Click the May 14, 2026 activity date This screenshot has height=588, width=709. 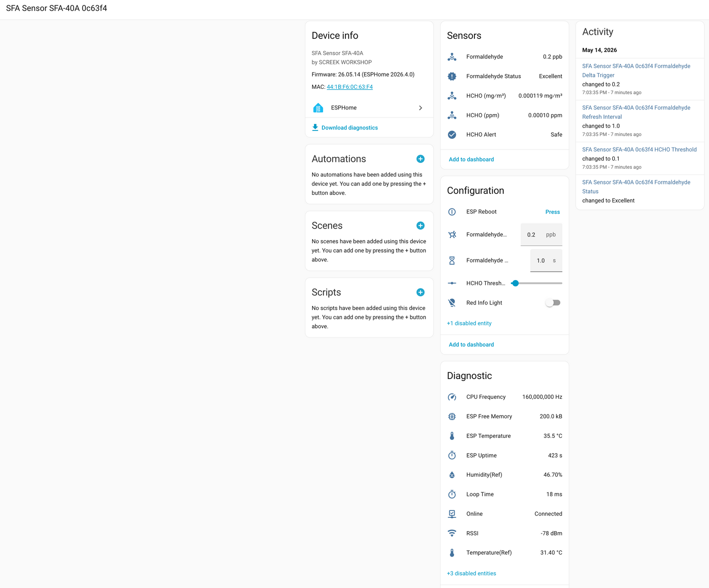(600, 50)
